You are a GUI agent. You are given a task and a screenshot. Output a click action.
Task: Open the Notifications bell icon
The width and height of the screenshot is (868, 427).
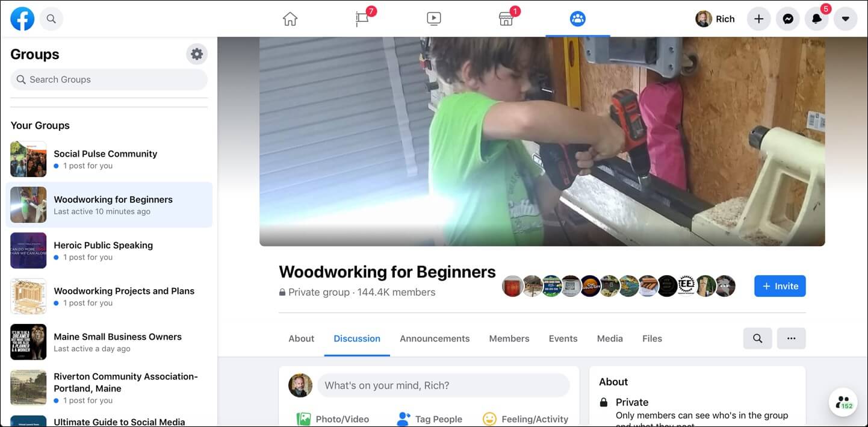coord(817,19)
